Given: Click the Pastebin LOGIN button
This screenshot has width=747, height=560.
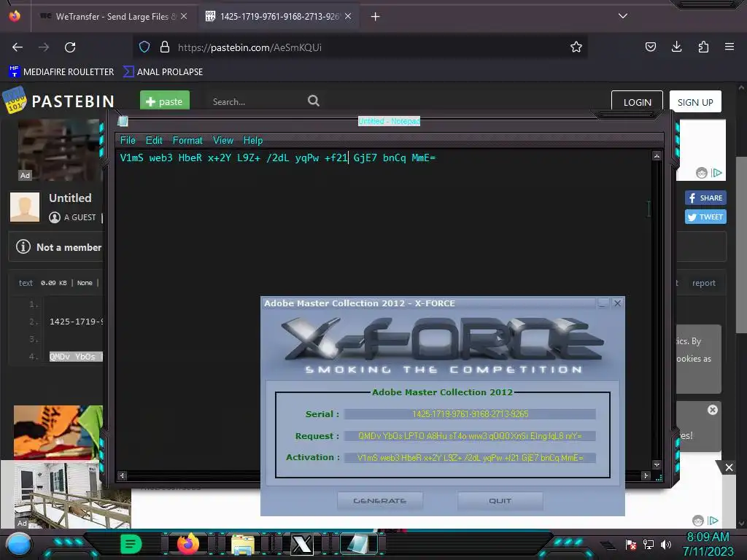Looking at the screenshot, I should point(637,102).
